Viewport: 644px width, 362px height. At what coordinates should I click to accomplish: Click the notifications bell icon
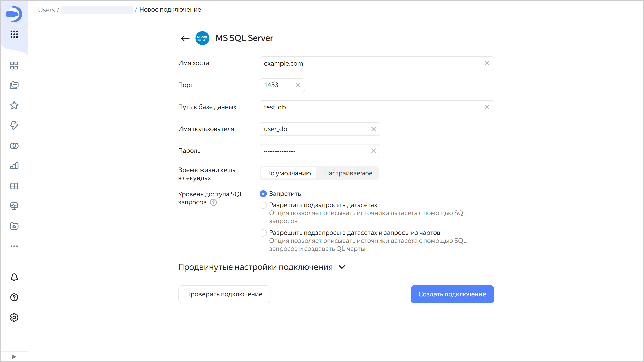(14, 277)
